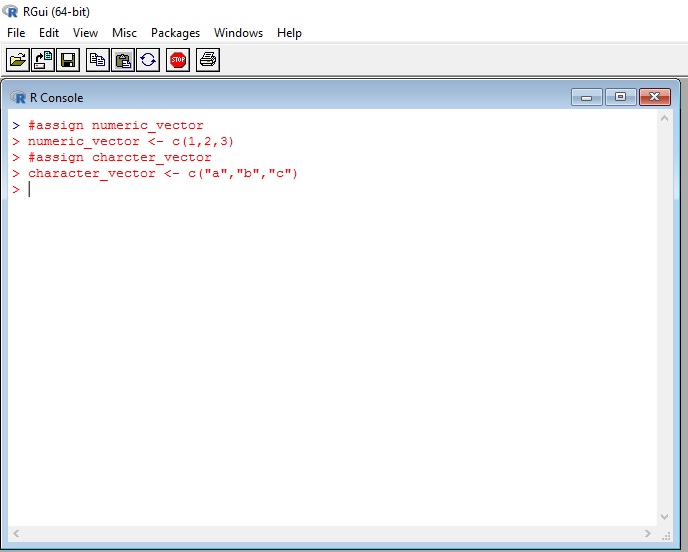Click the Copy and paste icon
The image size is (688, 552).
(148, 60)
